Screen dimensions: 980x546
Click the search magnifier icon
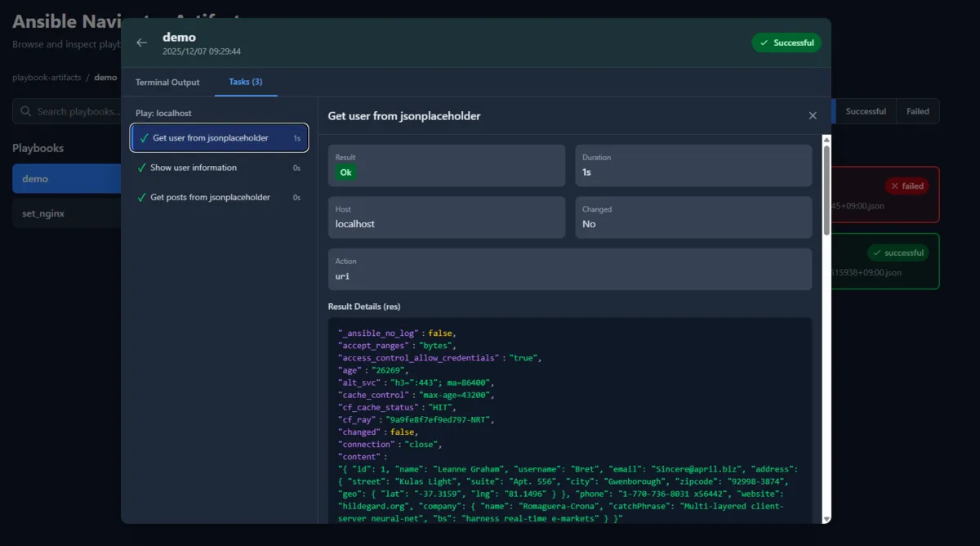pos(26,111)
